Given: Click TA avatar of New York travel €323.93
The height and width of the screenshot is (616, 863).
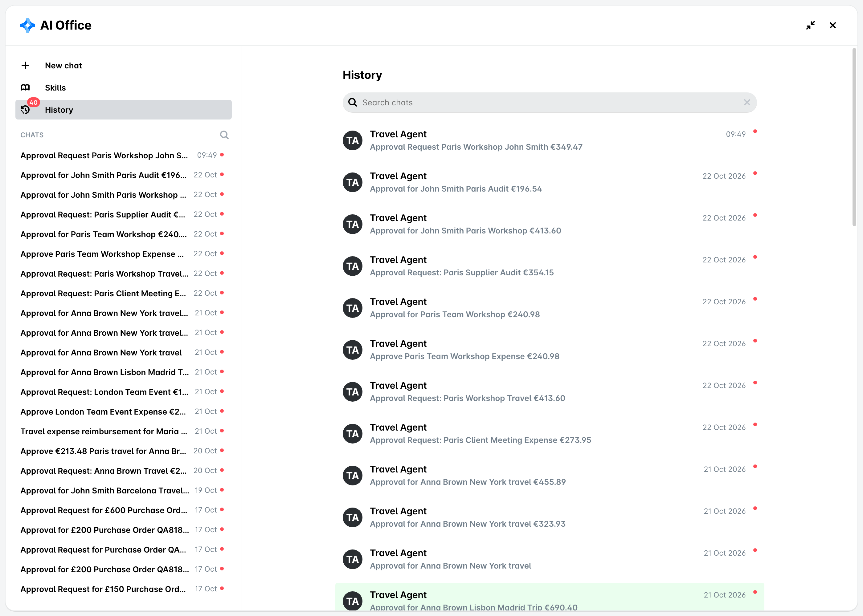Looking at the screenshot, I should pyautogui.click(x=353, y=517).
